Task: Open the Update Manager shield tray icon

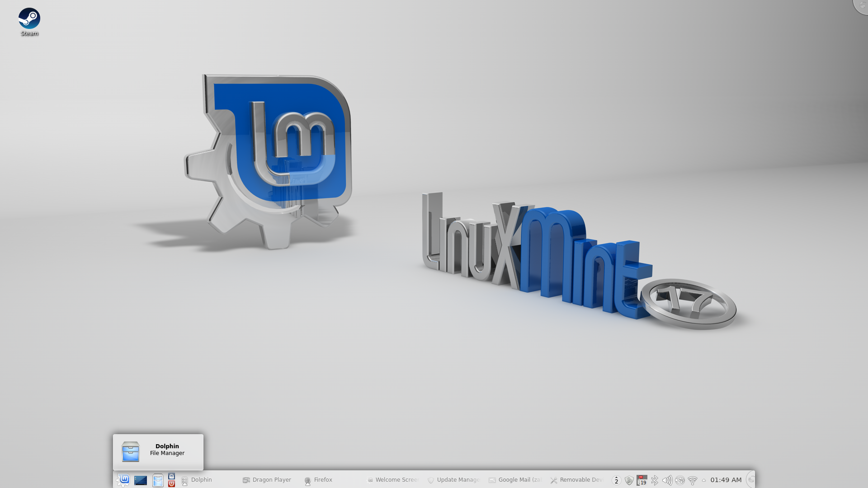Action: [x=629, y=480]
